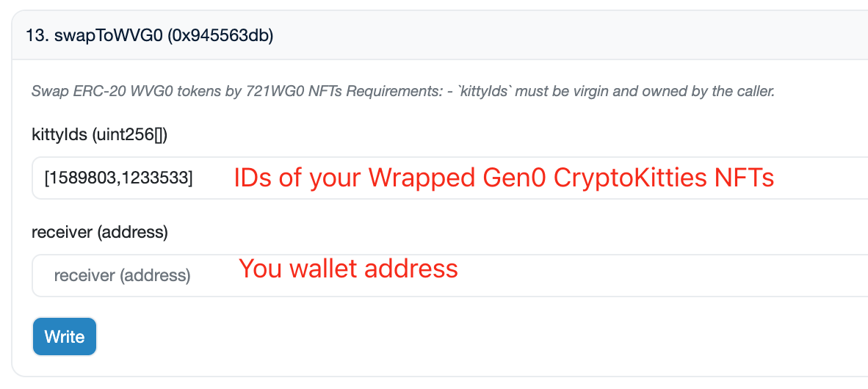Click the blue Write button
This screenshot has width=868, height=389.
[65, 337]
